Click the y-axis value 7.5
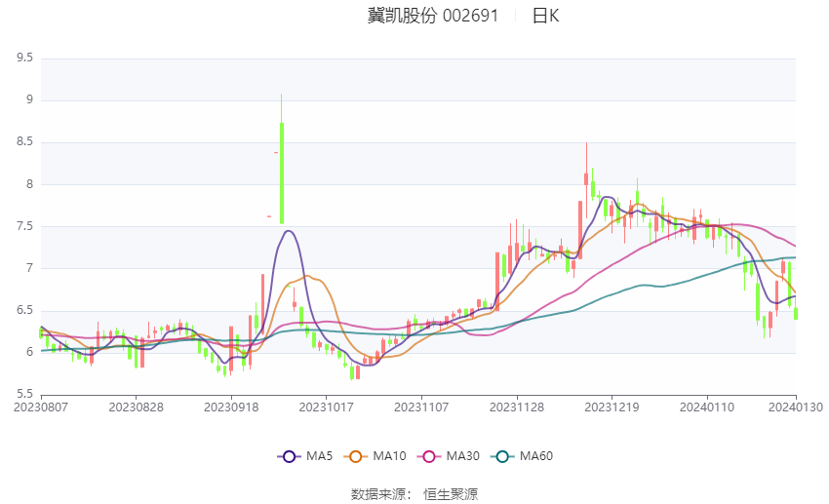Screen dimensions: 829x504 24,226
